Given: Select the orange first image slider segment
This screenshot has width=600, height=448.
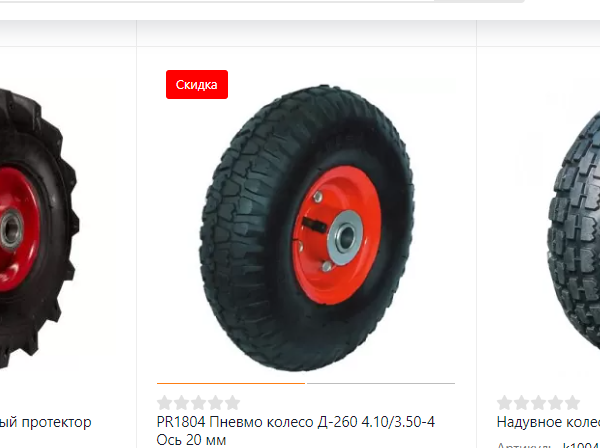Looking at the screenshot, I should click(231, 383).
